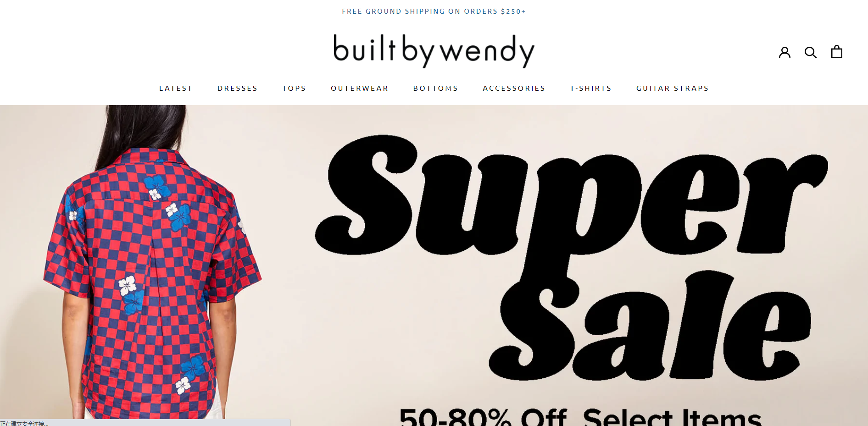The height and width of the screenshot is (426, 868).
Task: Open the account profile icon
Action: pyautogui.click(x=785, y=52)
